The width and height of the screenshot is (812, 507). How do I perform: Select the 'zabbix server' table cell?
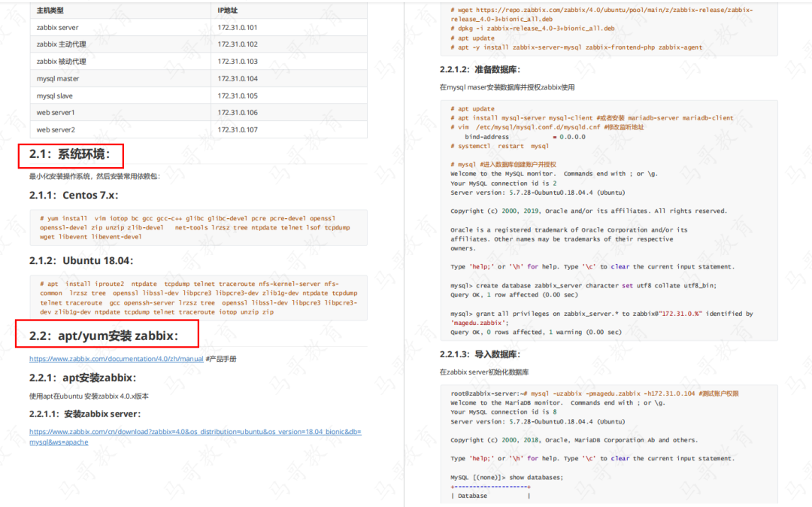tap(120, 27)
